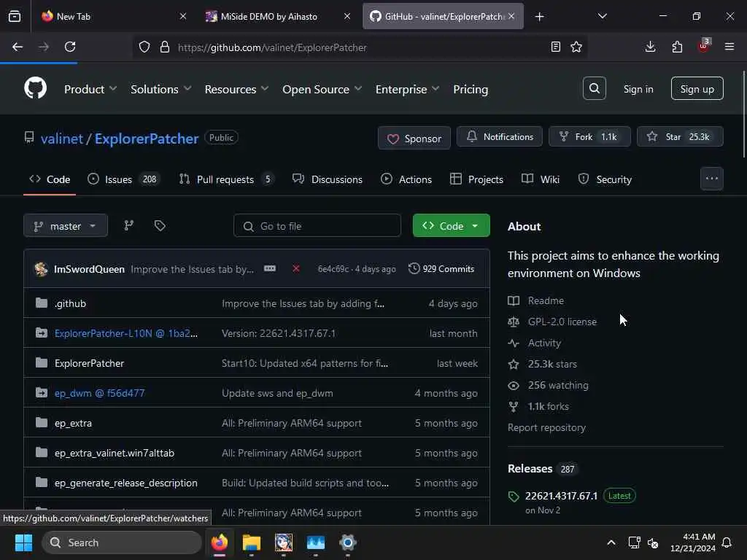Click Sign in
The width and height of the screenshot is (747, 560).
coord(638,89)
